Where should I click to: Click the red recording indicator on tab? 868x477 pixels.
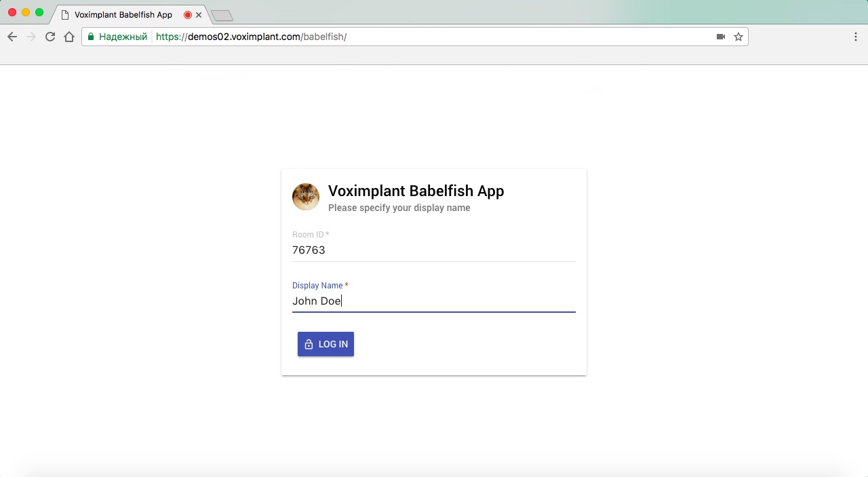click(188, 14)
